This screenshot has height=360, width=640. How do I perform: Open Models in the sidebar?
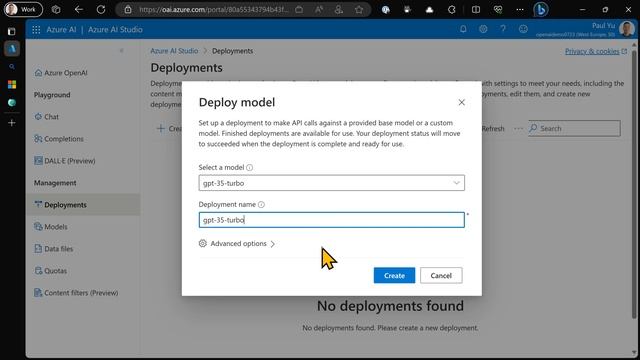(51, 227)
